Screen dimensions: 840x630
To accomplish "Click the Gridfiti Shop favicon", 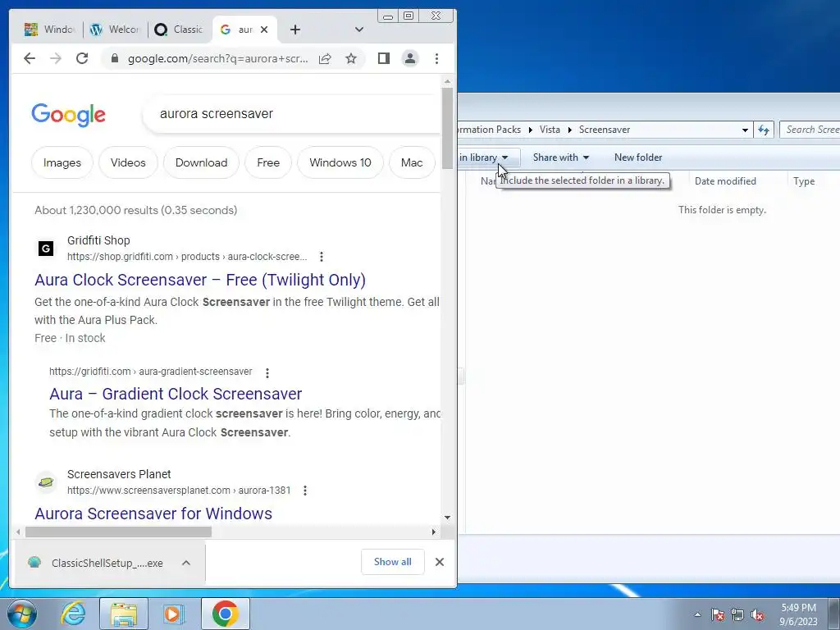I will 46,248.
